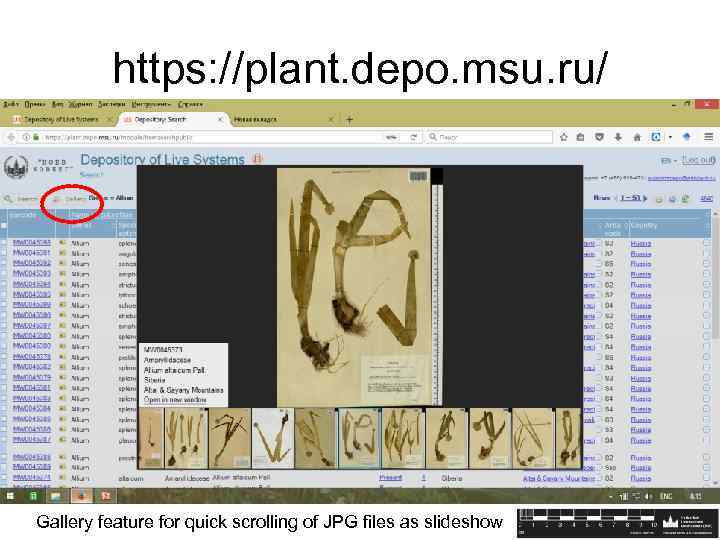Image resolution: width=720 pixels, height=540 pixels.
Task: Click the Firefox back arrow button
Action: coord(11,137)
